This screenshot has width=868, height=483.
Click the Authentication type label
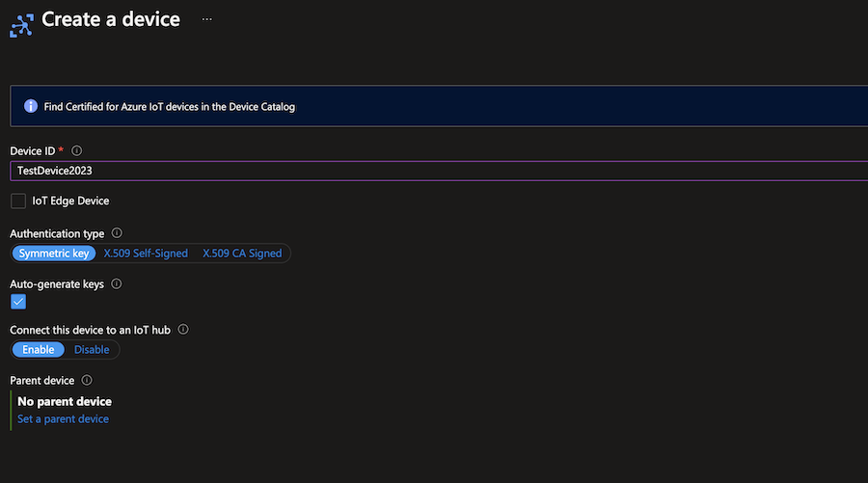click(x=57, y=233)
